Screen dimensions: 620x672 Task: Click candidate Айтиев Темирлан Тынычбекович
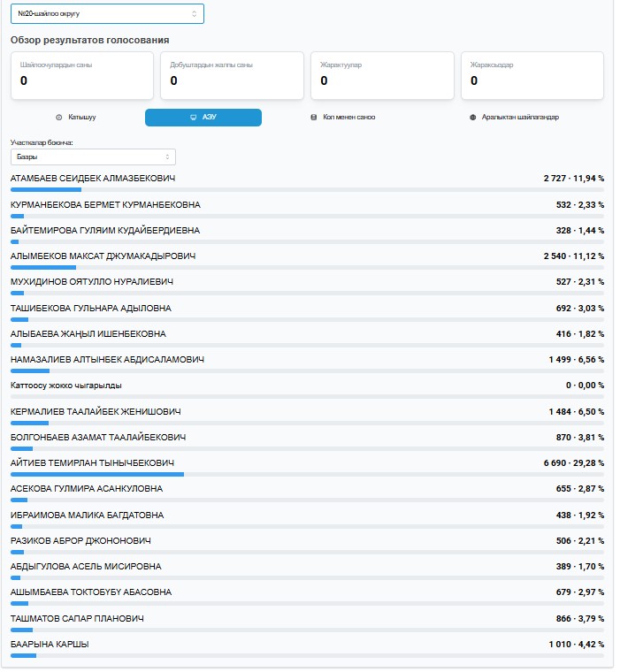pos(92,463)
